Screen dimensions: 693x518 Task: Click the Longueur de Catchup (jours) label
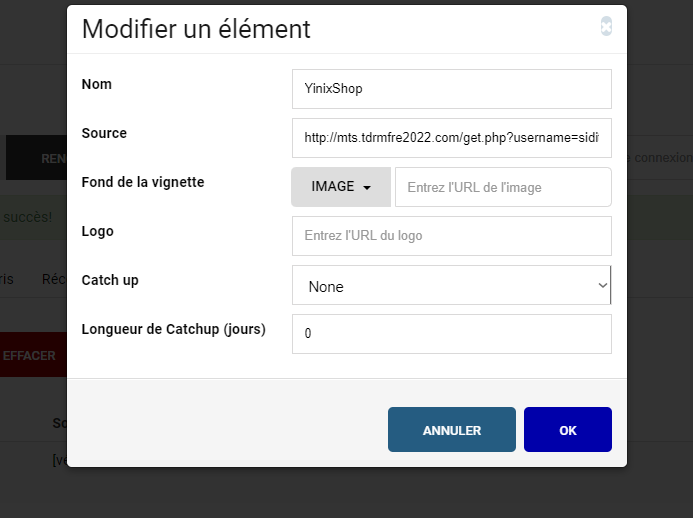click(173, 329)
